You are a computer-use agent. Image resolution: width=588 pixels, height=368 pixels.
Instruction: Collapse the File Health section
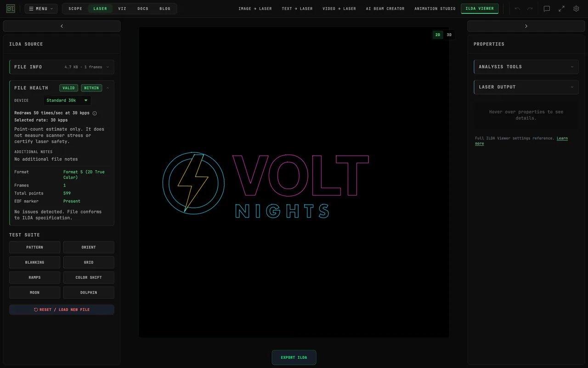62,88
